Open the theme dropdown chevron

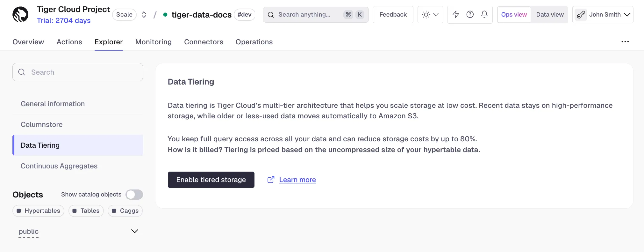click(x=436, y=15)
